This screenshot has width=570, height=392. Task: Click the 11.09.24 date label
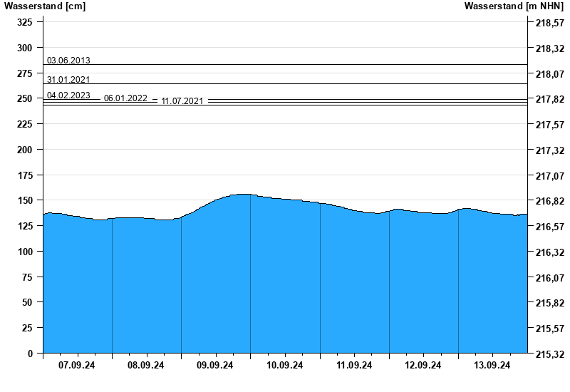(x=354, y=366)
